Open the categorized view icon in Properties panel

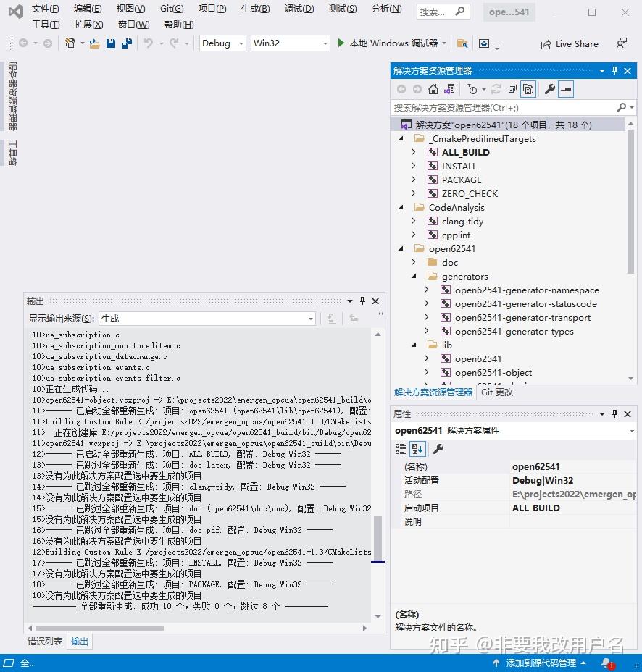tap(400, 449)
